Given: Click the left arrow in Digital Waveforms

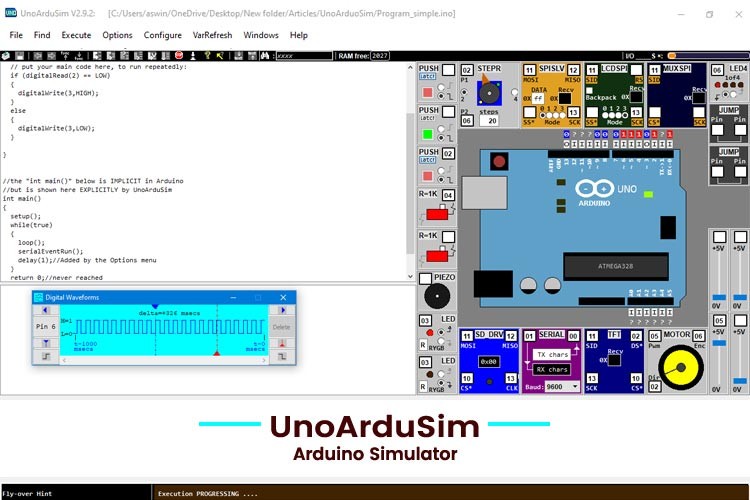Looking at the screenshot, I should pyautogui.click(x=46, y=310).
